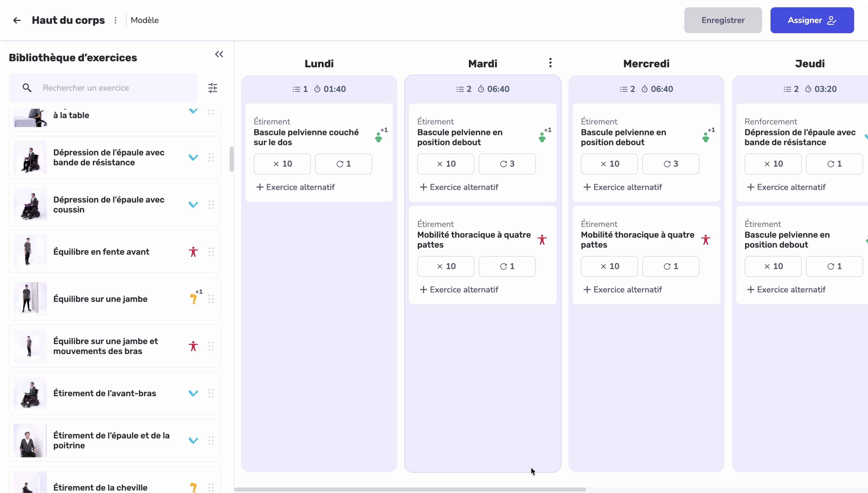Open the exercise search filters icon

pyautogui.click(x=213, y=88)
